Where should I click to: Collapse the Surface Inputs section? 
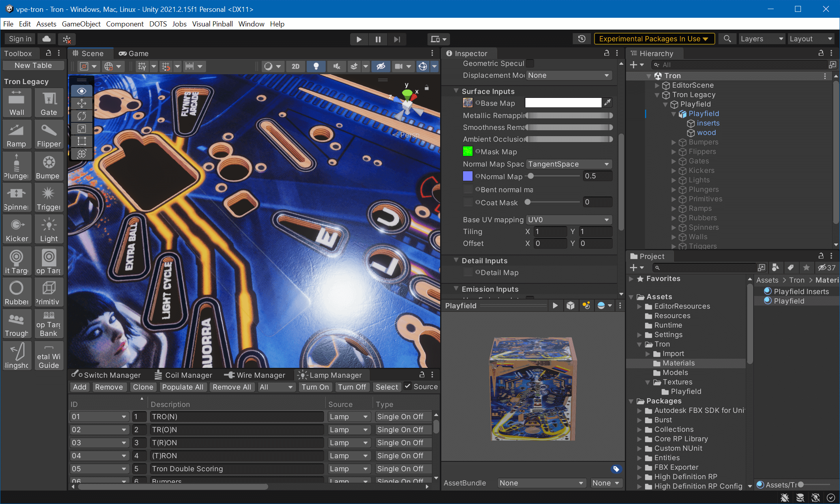tap(456, 91)
